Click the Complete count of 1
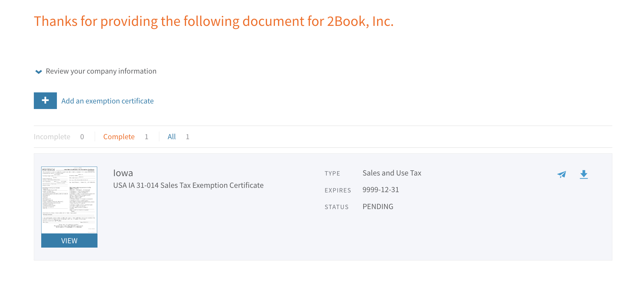The height and width of the screenshot is (287, 644). (x=147, y=137)
